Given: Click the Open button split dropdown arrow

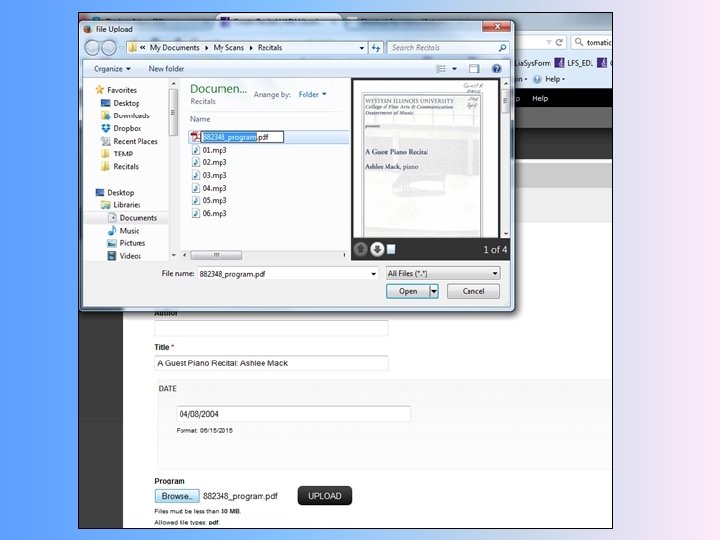Looking at the screenshot, I should coord(434,292).
